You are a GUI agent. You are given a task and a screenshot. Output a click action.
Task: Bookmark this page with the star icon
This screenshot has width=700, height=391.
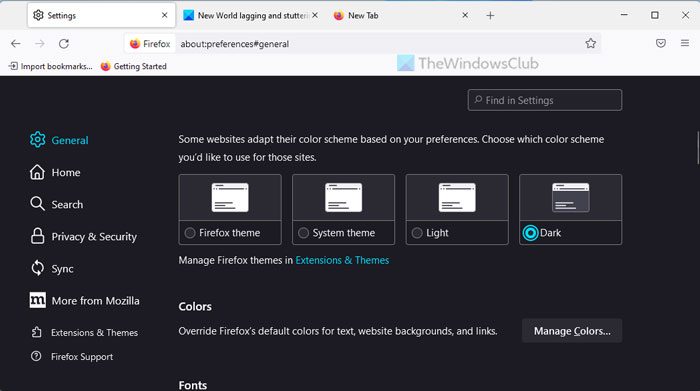(x=591, y=43)
